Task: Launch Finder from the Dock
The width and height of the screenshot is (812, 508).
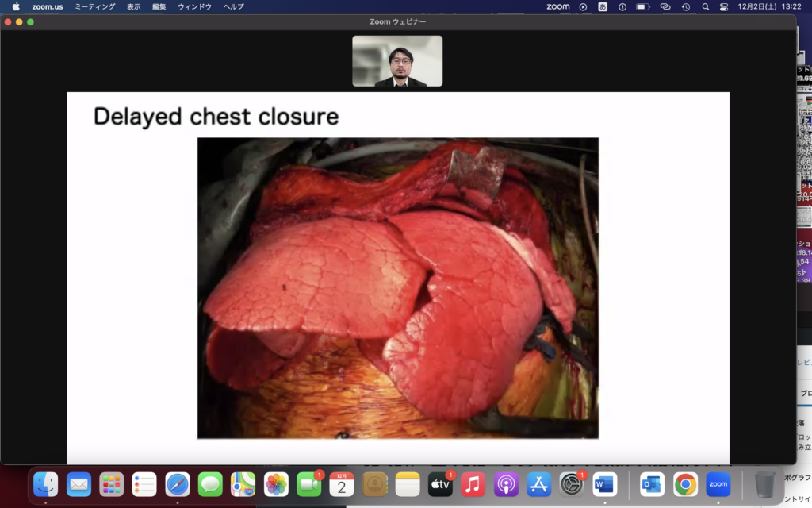Action: click(46, 483)
